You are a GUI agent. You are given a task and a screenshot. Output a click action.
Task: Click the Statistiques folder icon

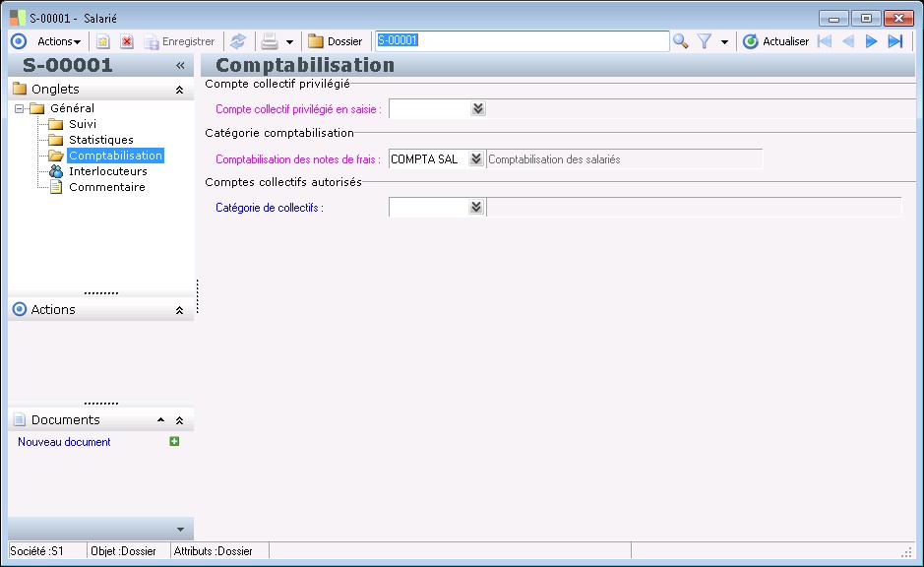(56, 140)
